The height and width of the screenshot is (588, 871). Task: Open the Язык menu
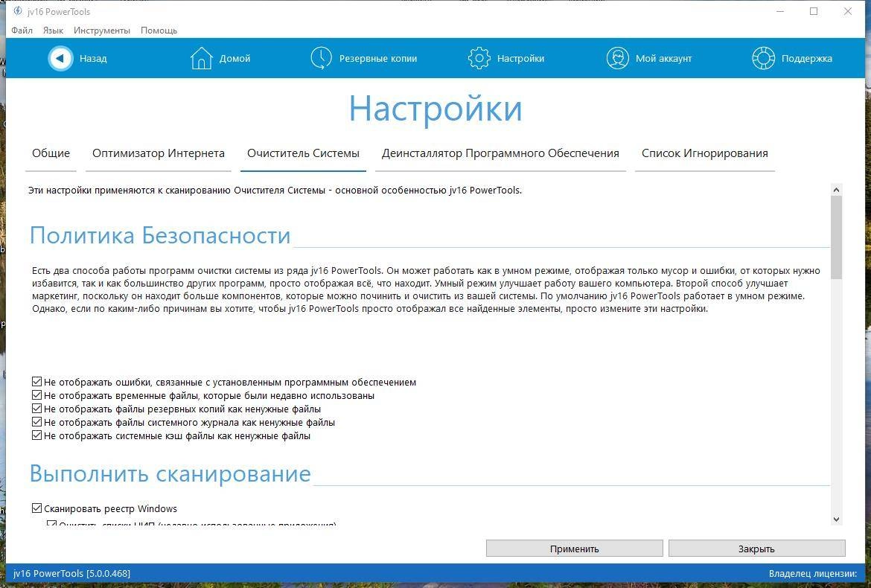click(54, 31)
